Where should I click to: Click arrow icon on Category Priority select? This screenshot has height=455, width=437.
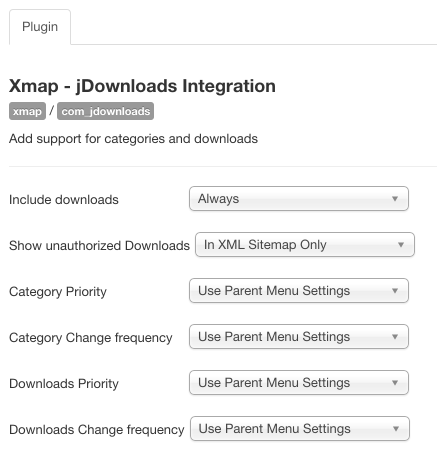click(x=395, y=291)
